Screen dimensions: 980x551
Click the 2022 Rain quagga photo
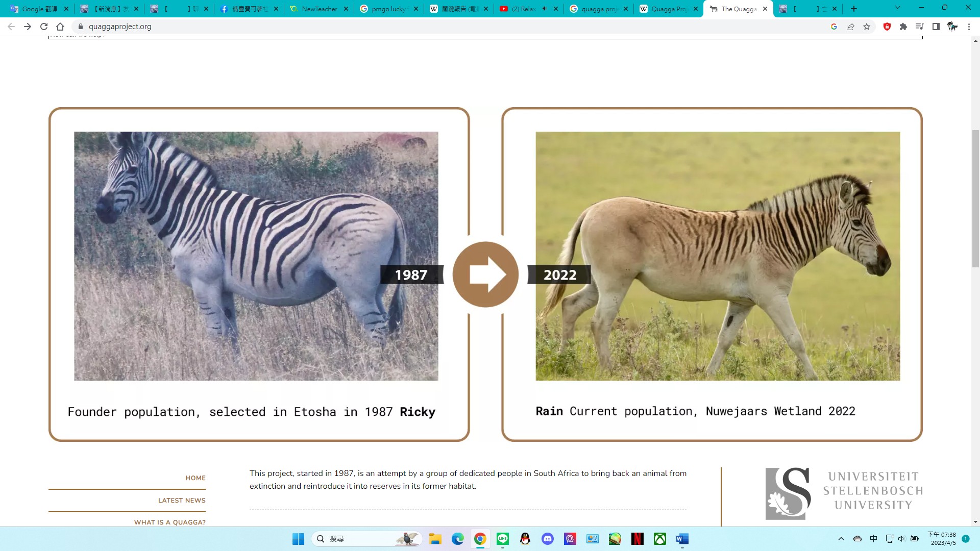[x=718, y=256]
